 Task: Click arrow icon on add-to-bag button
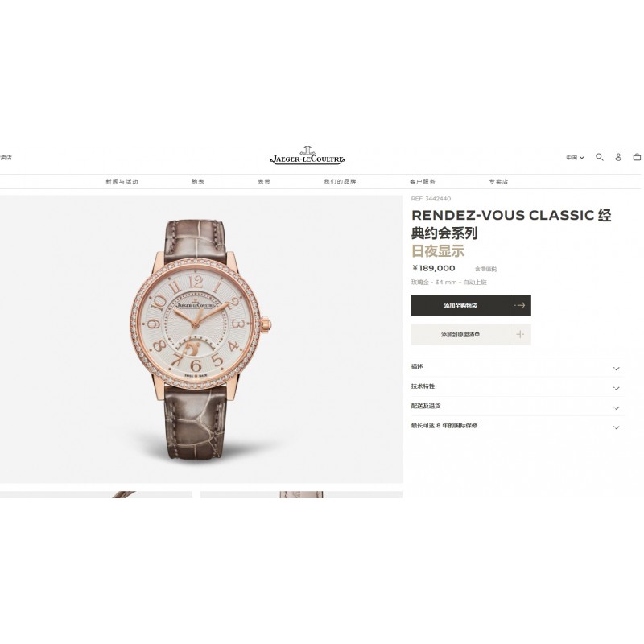520,305
